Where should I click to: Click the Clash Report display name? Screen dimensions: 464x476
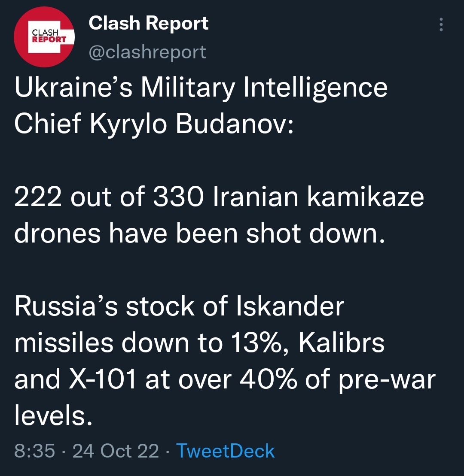tap(148, 24)
